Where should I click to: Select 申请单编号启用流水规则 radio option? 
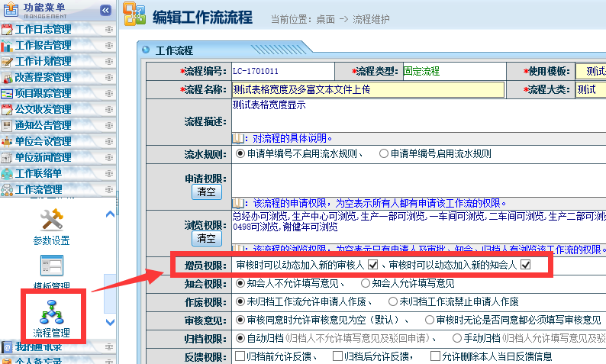(x=384, y=153)
